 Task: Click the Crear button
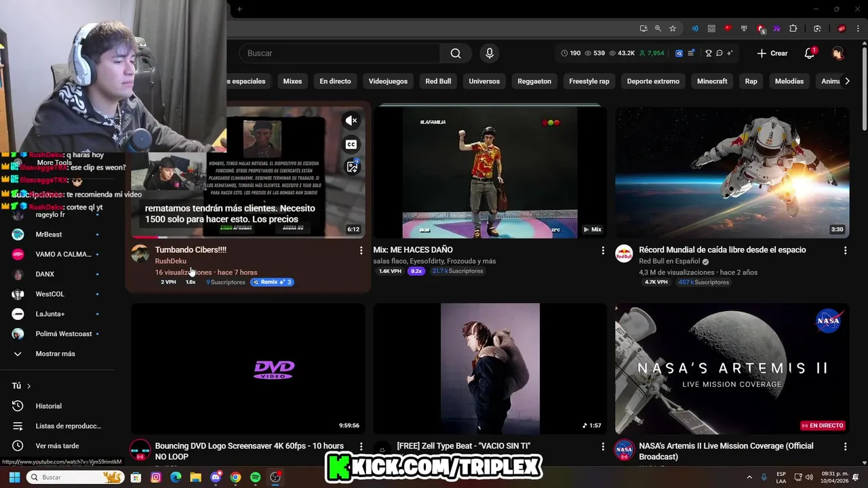tap(772, 54)
